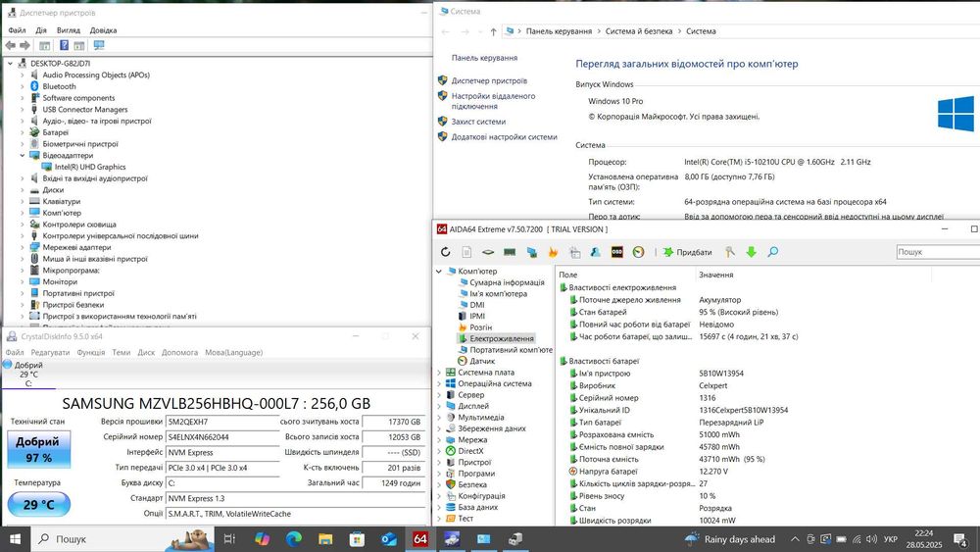
Task: Open the AIDA64 memory benchmark RAM icon
Action: [510, 252]
